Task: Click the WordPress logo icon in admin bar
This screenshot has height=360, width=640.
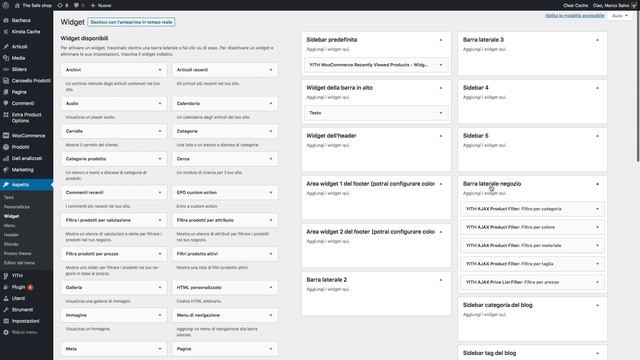Action: pyautogui.click(x=6, y=5)
